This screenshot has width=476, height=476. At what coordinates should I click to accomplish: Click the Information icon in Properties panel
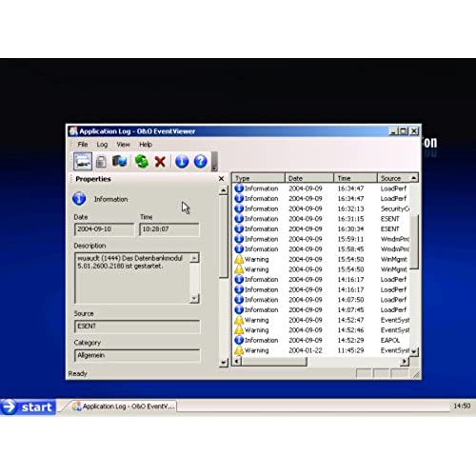pyautogui.click(x=79, y=199)
